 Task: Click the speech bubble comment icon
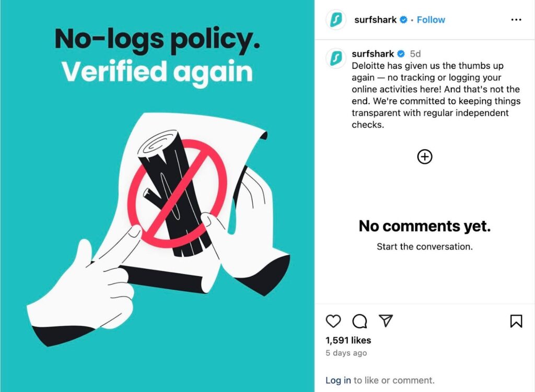coord(359,320)
